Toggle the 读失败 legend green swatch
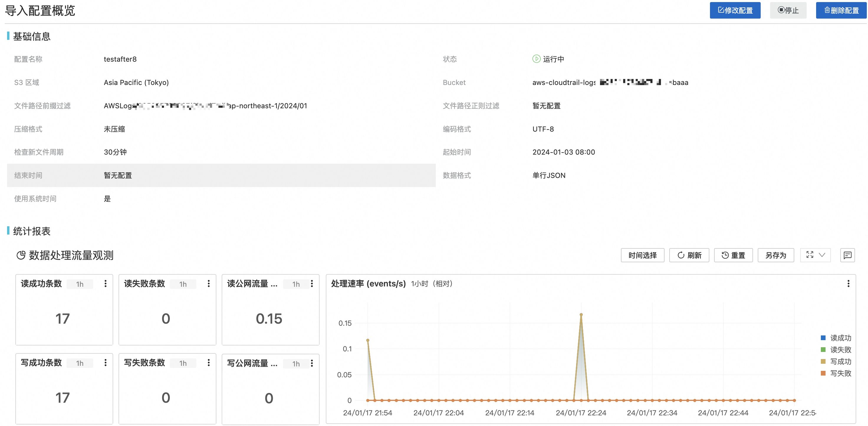The image size is (868, 426). (823, 350)
